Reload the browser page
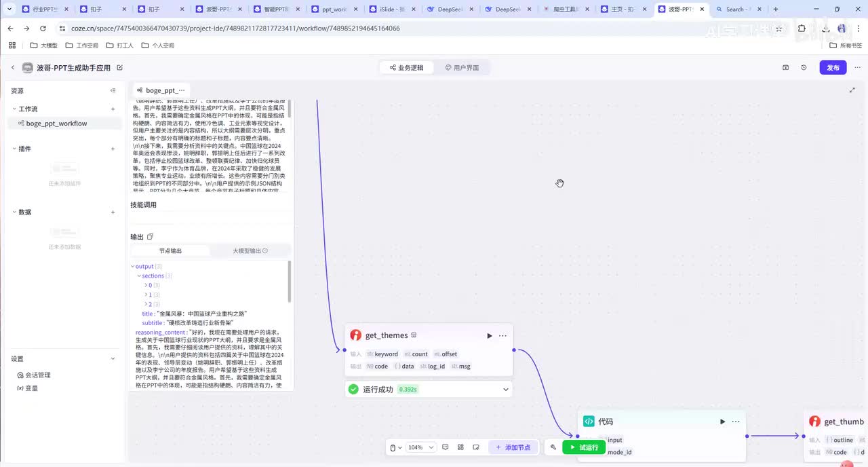 (x=43, y=29)
